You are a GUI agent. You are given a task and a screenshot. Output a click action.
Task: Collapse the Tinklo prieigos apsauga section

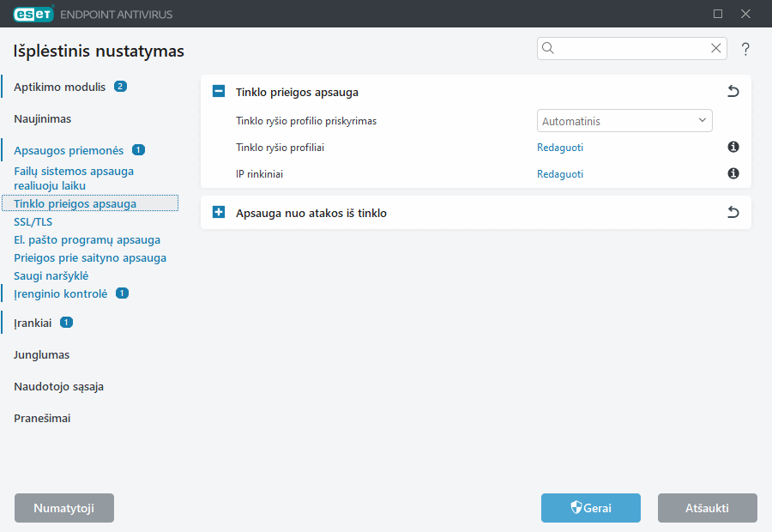219,91
